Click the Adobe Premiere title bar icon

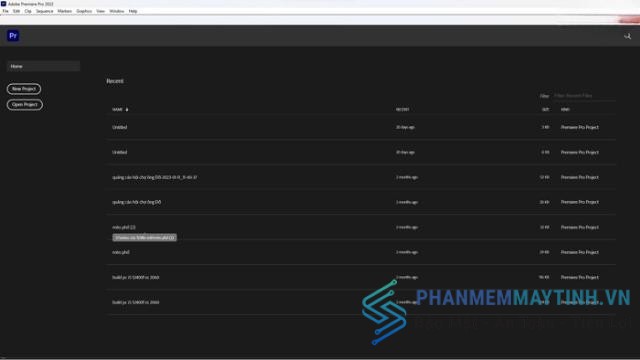[x=4, y=4]
